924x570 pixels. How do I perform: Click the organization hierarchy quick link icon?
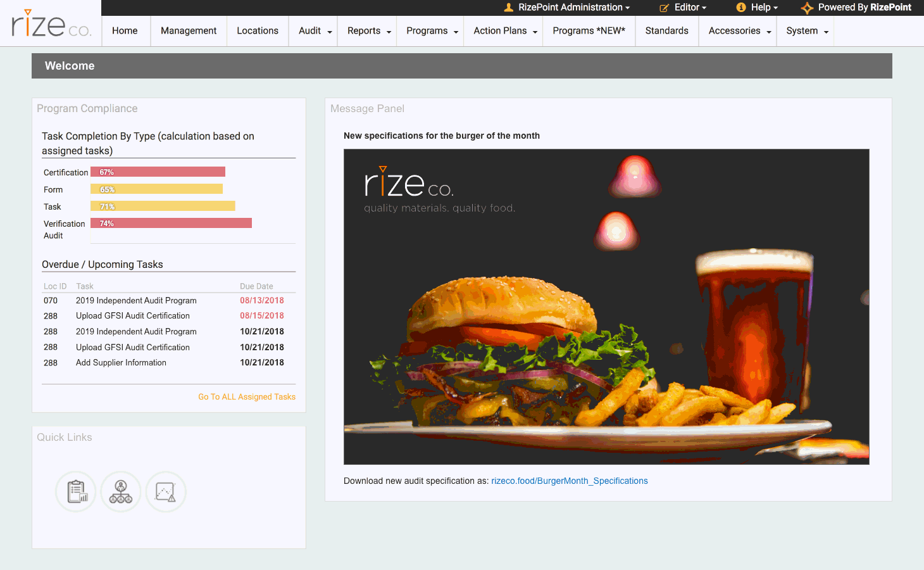click(121, 491)
